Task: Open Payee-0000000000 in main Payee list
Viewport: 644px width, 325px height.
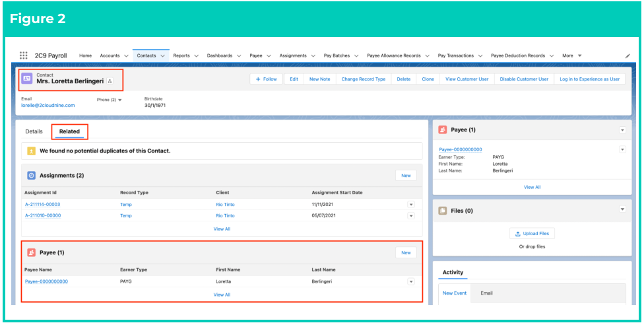Action: 46,282
